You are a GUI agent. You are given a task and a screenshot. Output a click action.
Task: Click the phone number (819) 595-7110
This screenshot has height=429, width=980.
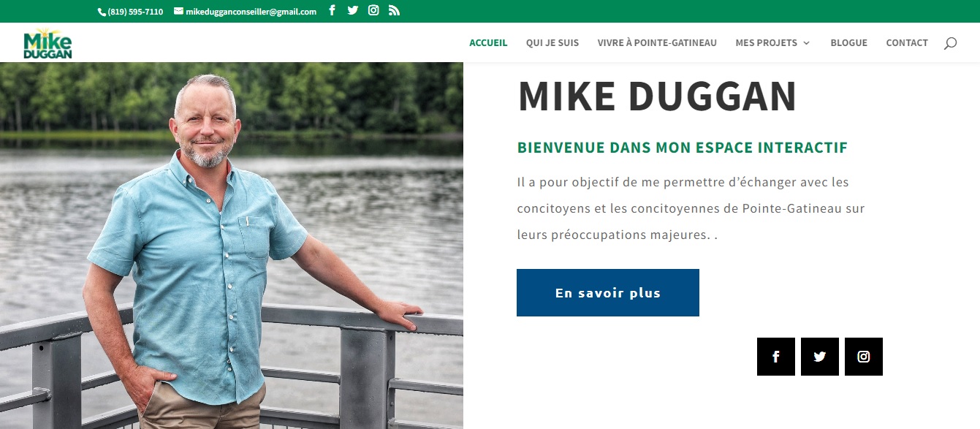(131, 12)
